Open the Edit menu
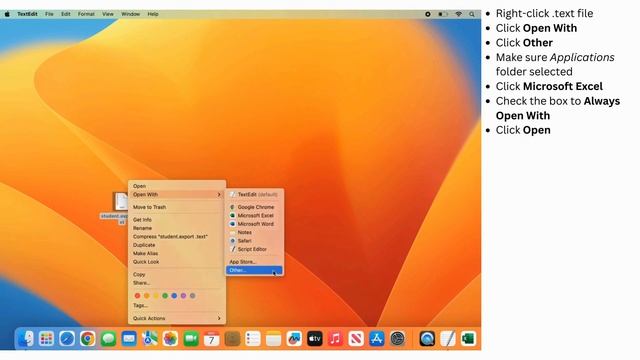 click(x=66, y=14)
